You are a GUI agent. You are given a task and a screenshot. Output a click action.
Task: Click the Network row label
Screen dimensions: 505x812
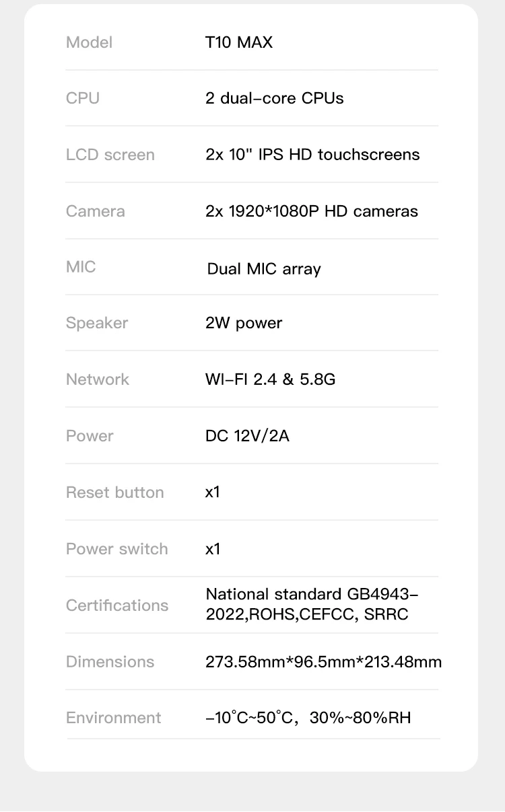tap(98, 379)
